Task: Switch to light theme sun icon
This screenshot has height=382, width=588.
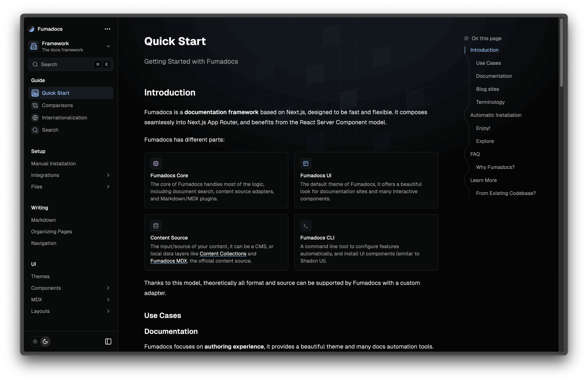Action: click(35, 341)
